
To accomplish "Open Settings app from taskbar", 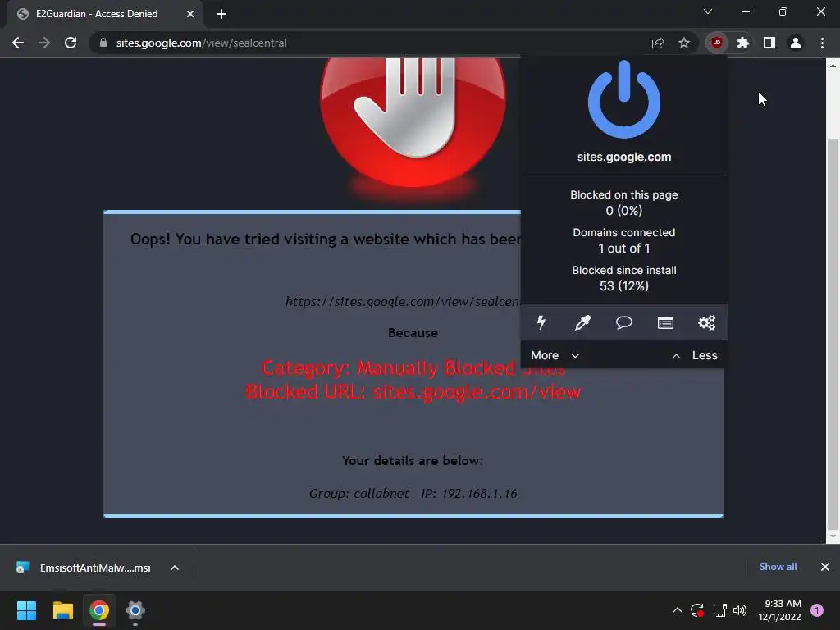I will click(135, 610).
